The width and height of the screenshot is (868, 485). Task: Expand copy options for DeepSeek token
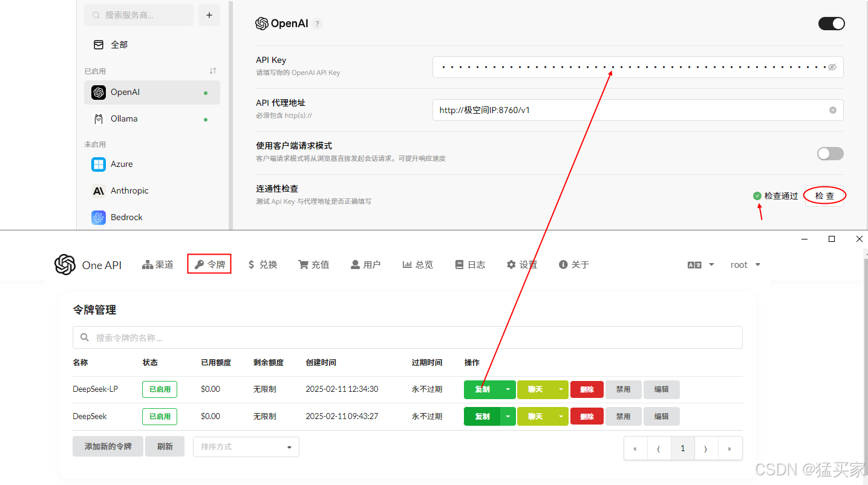[x=508, y=417]
